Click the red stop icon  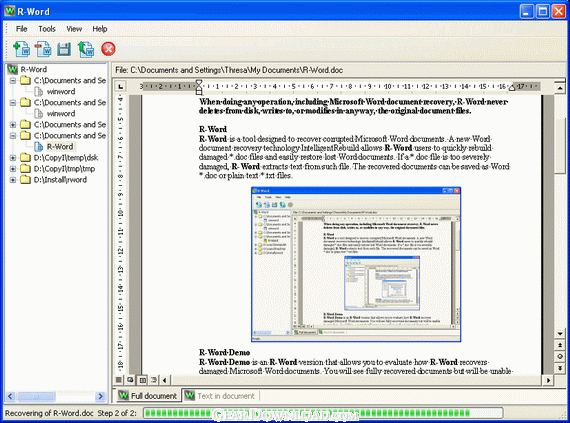pyautogui.click(x=108, y=49)
